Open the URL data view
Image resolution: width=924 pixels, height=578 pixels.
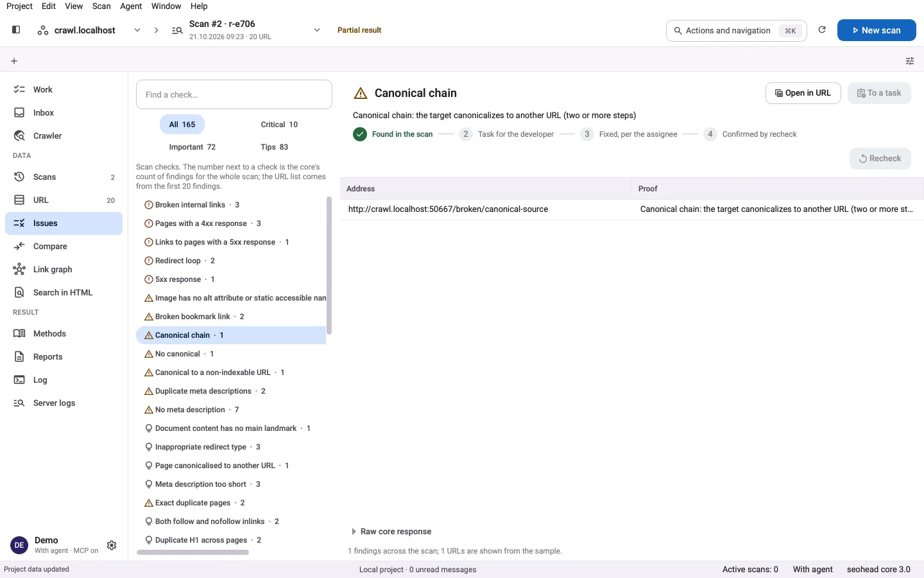pyautogui.click(x=64, y=200)
